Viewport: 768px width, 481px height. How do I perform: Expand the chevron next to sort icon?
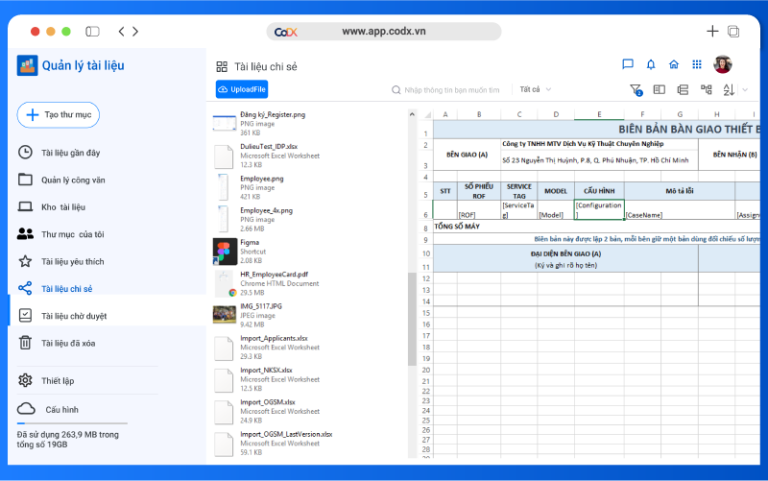[x=745, y=90]
